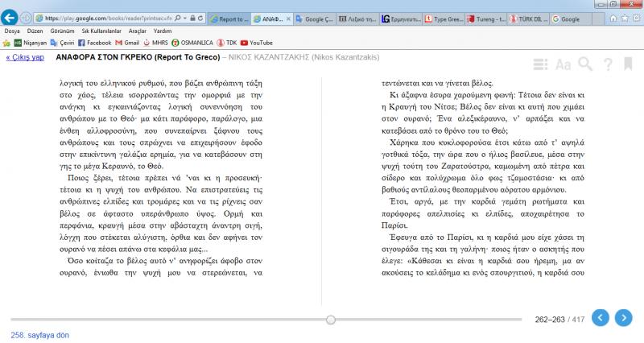Click the add to favorites star icon
644x343 pixels.
[6, 43]
